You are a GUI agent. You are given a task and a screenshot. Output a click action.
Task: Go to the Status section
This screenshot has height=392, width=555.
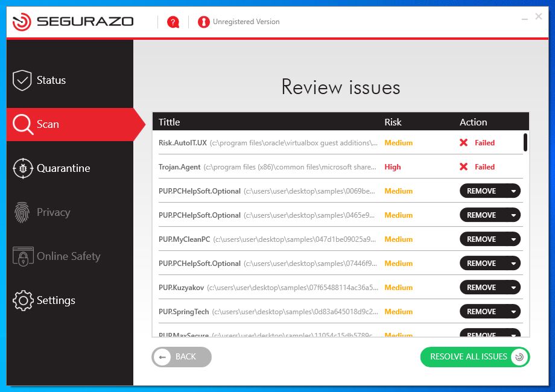pyautogui.click(x=51, y=80)
